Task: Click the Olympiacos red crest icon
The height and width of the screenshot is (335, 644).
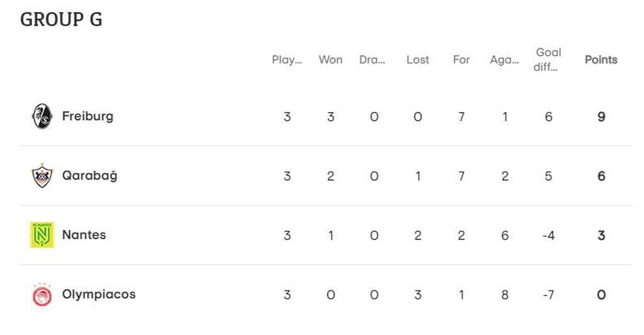Action: (42, 295)
